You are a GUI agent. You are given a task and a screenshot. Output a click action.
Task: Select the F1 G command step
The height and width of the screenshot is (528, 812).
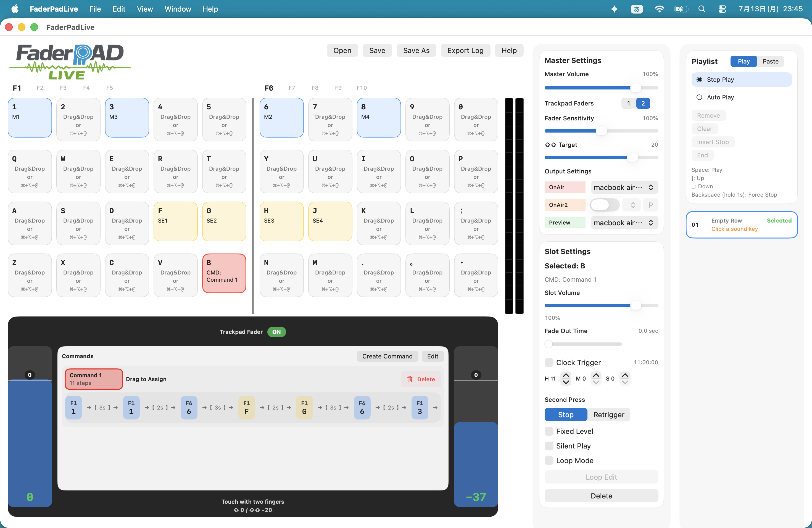pos(304,407)
